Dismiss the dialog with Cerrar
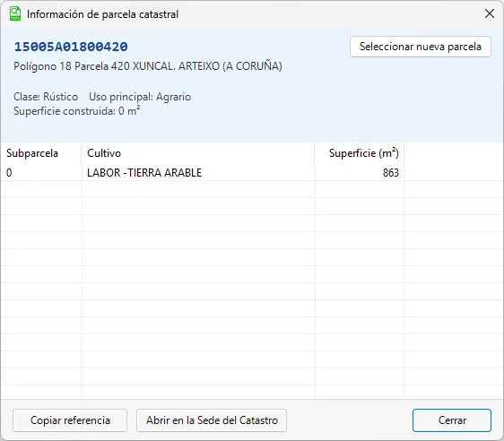This screenshot has height=441, width=504. tap(452, 420)
